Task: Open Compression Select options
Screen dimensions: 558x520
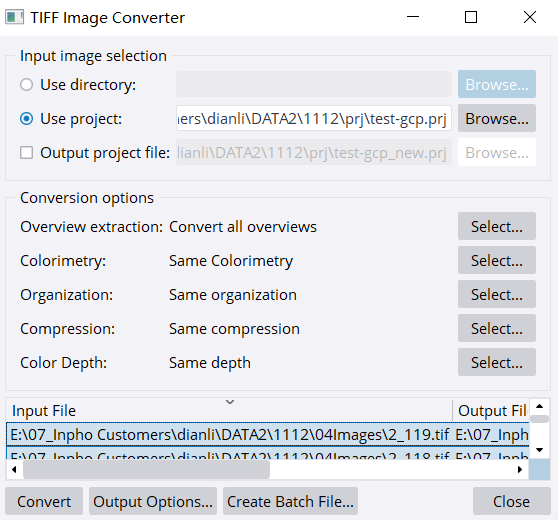Action: pyautogui.click(x=497, y=328)
